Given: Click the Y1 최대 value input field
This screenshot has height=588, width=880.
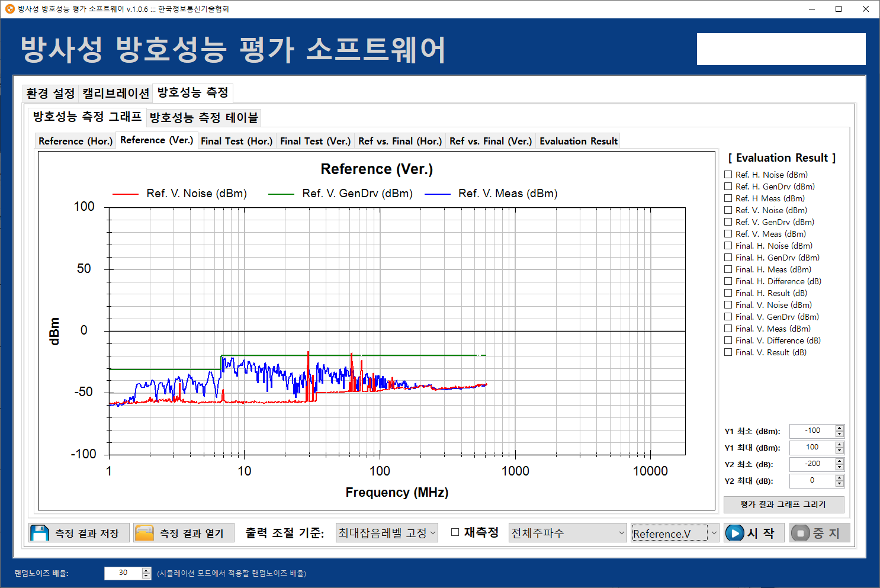Looking at the screenshot, I should click(812, 448).
